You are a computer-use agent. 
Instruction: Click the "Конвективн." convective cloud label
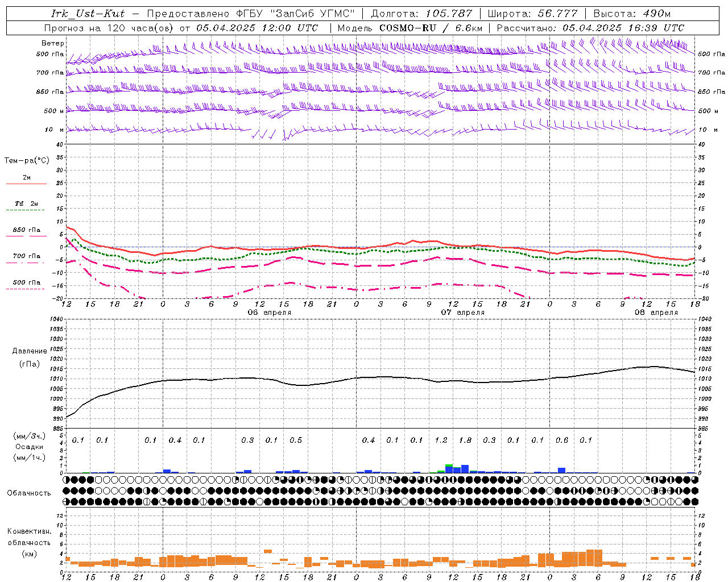coord(29,531)
